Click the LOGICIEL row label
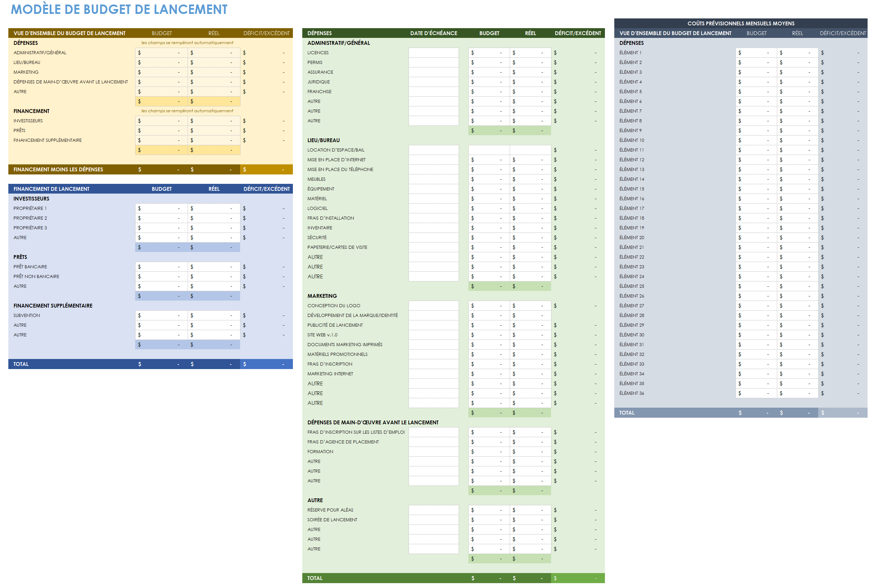 click(317, 209)
